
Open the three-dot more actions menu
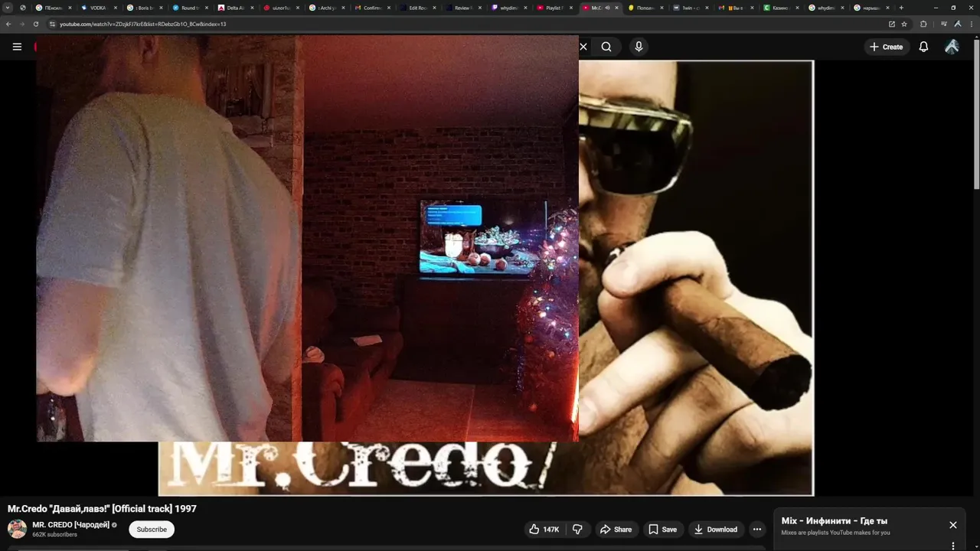(x=757, y=529)
